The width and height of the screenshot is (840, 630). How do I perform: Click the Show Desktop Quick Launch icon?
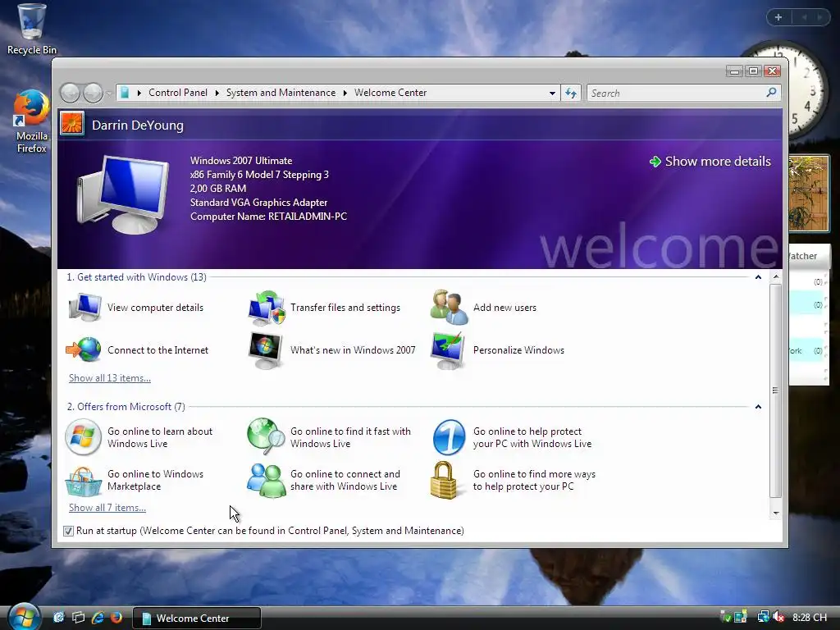pos(59,618)
